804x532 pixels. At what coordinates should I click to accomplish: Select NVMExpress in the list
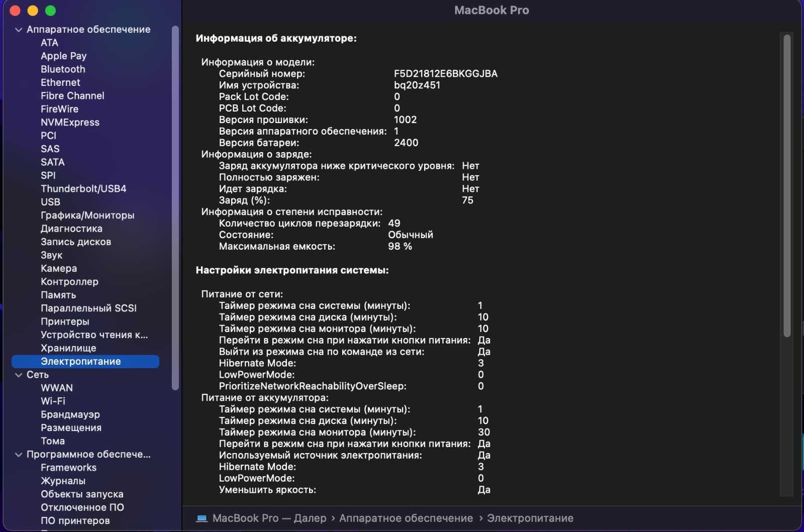point(70,123)
